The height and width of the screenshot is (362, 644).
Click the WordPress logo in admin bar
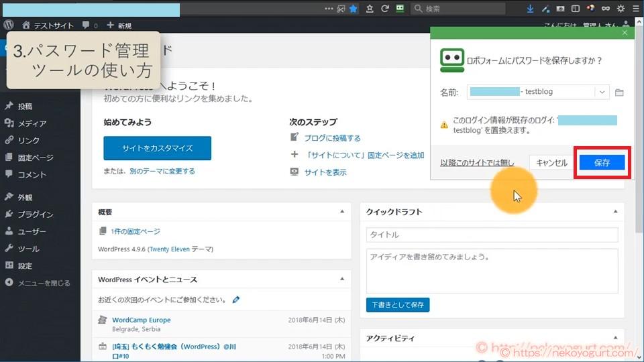[x=8, y=25]
